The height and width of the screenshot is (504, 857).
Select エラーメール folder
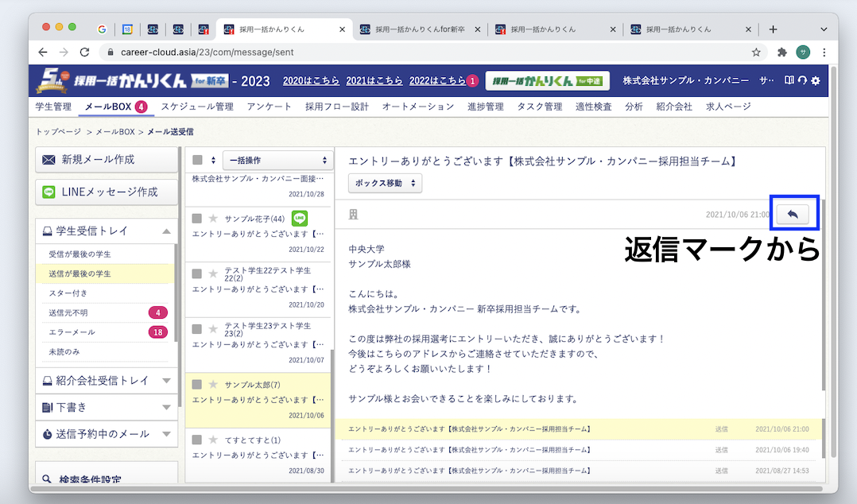[x=72, y=332]
